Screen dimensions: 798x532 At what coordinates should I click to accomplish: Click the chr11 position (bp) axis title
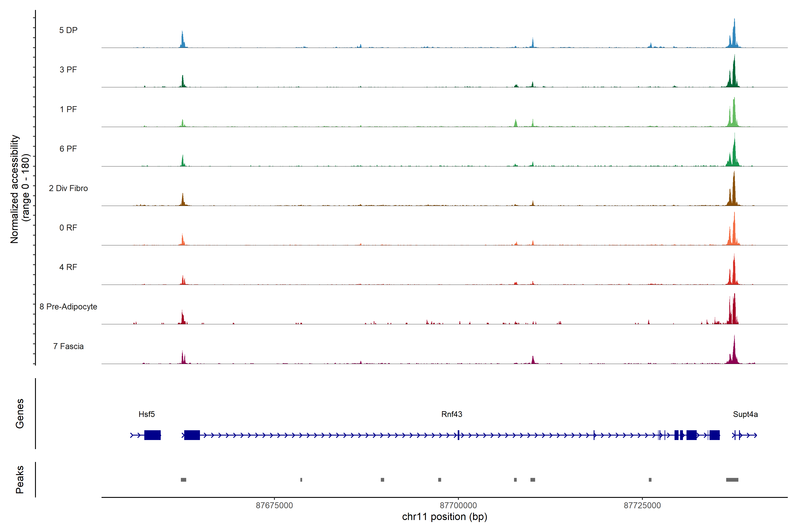point(444,517)
